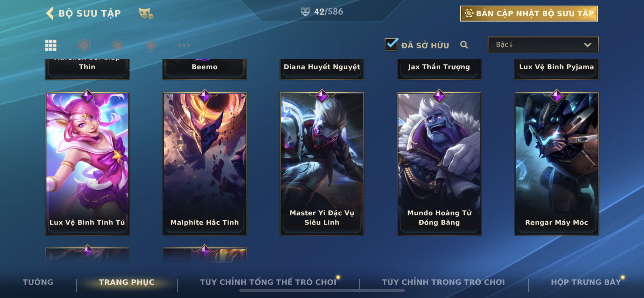Uncheck the Đã Sở Hữu checkbox
The image size is (644, 298).
[x=391, y=44]
